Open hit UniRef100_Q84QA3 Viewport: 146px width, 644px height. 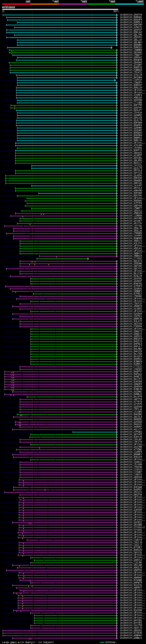[x=131, y=63]
